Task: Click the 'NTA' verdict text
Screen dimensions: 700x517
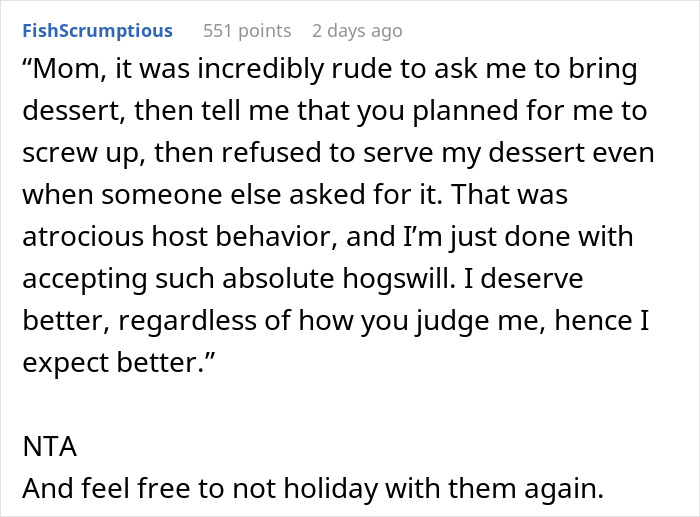Action: [44, 449]
